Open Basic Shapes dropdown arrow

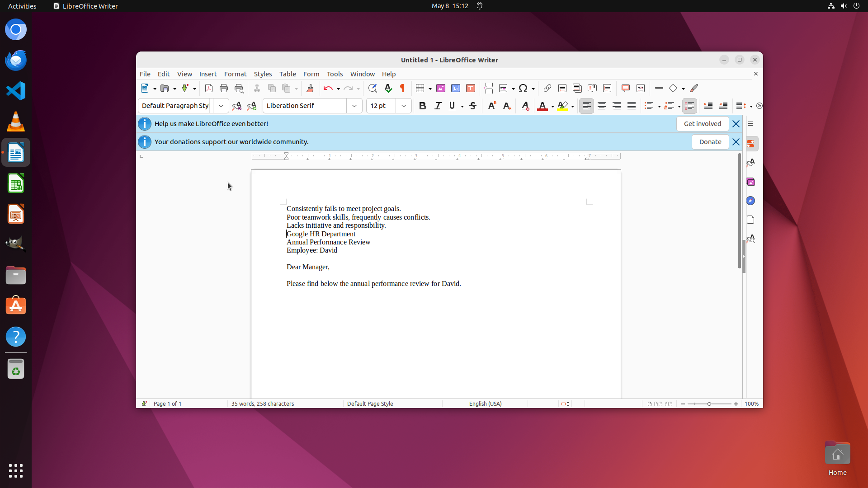(x=683, y=89)
